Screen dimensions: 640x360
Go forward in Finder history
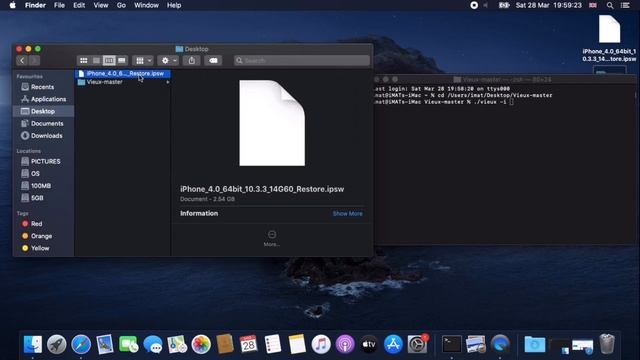[x=34, y=60]
